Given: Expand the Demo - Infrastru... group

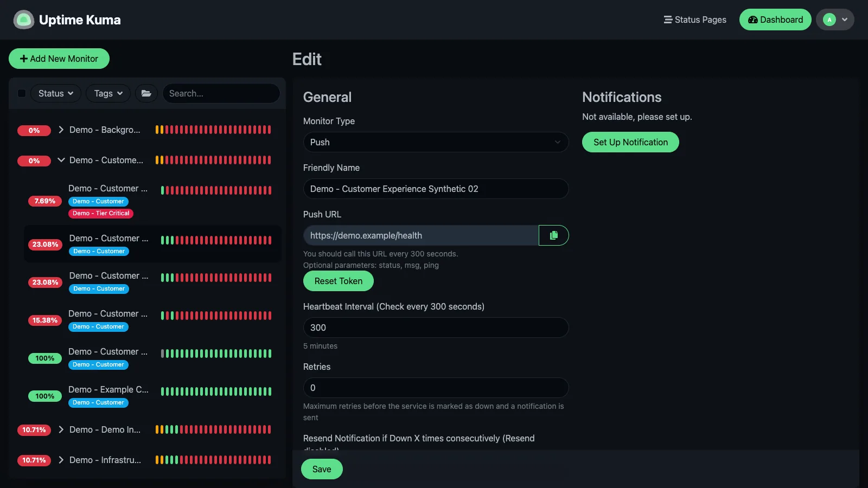Looking at the screenshot, I should pos(61,460).
